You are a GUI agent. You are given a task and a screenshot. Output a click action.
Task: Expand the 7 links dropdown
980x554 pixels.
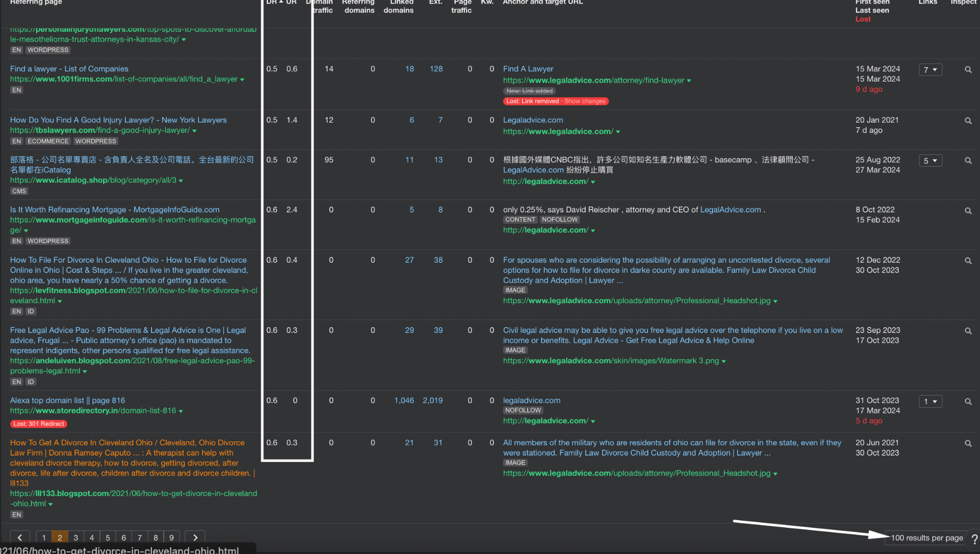tap(930, 70)
